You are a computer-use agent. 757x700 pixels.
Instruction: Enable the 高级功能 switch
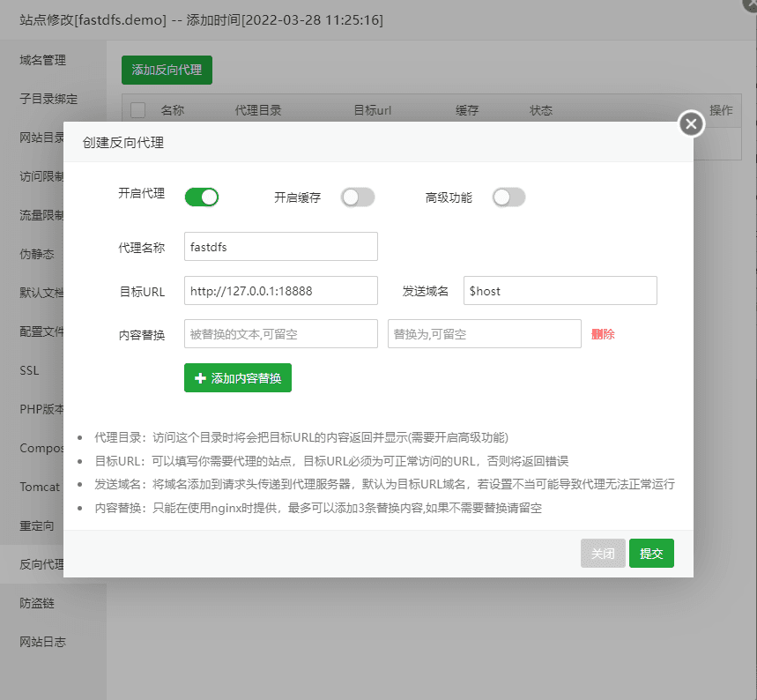(508, 197)
